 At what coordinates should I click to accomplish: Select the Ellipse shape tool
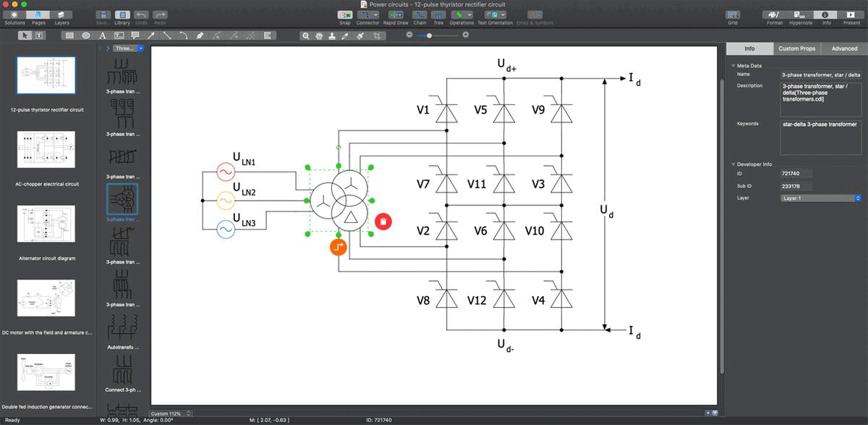pyautogui.click(x=86, y=35)
